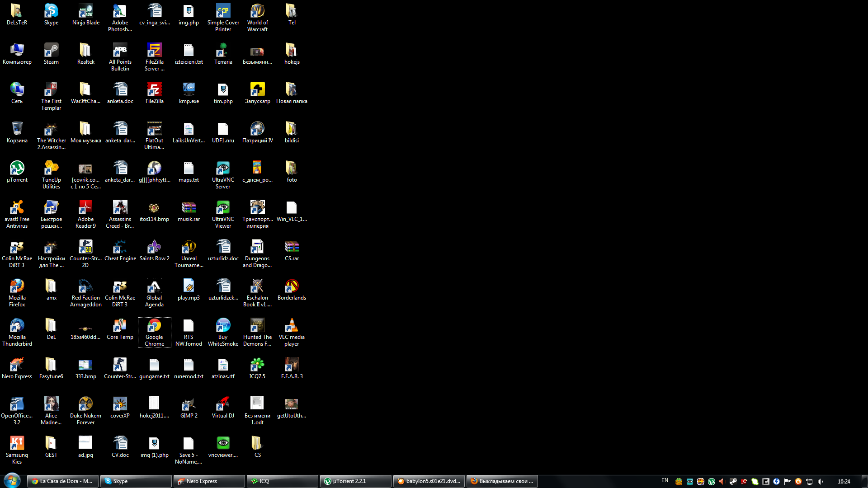Select The Witcher 2 shortcut icon
Viewport: 868px width, 488px height.
click(51, 136)
